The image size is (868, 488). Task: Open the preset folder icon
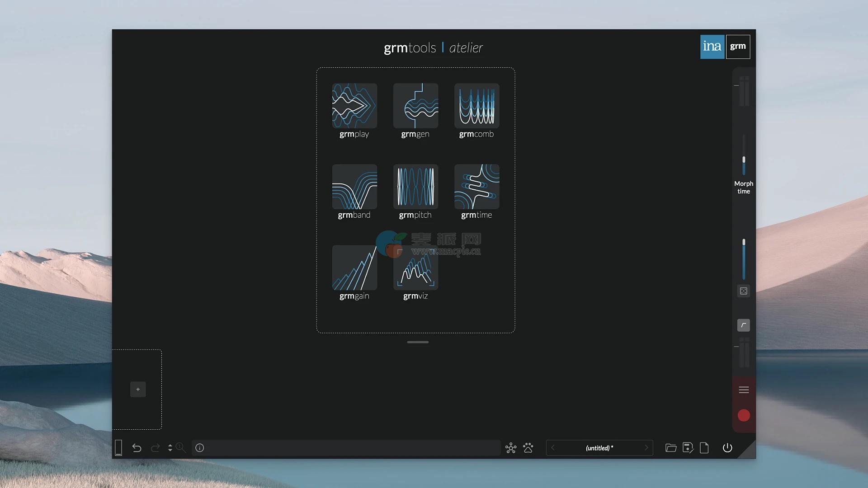click(671, 448)
